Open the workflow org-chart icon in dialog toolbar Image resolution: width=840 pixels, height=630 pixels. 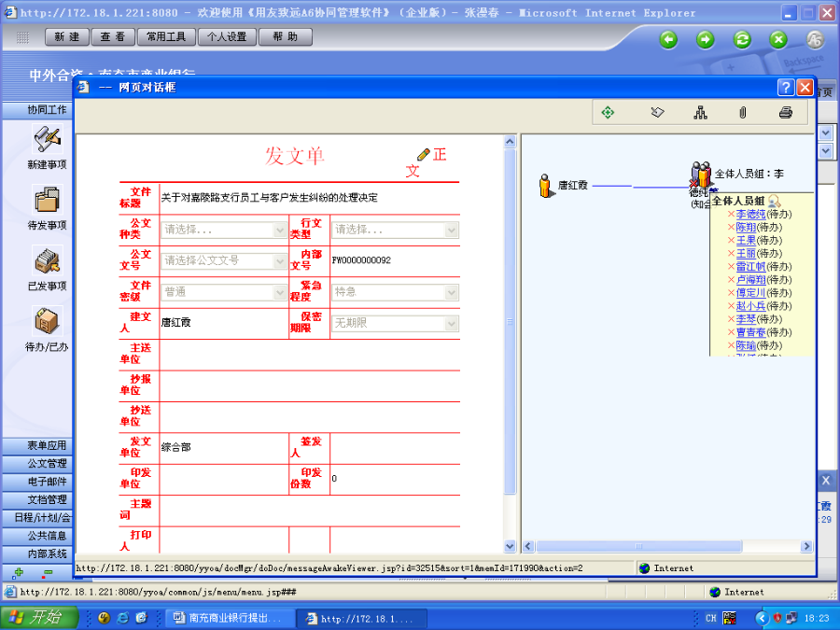tap(700, 113)
